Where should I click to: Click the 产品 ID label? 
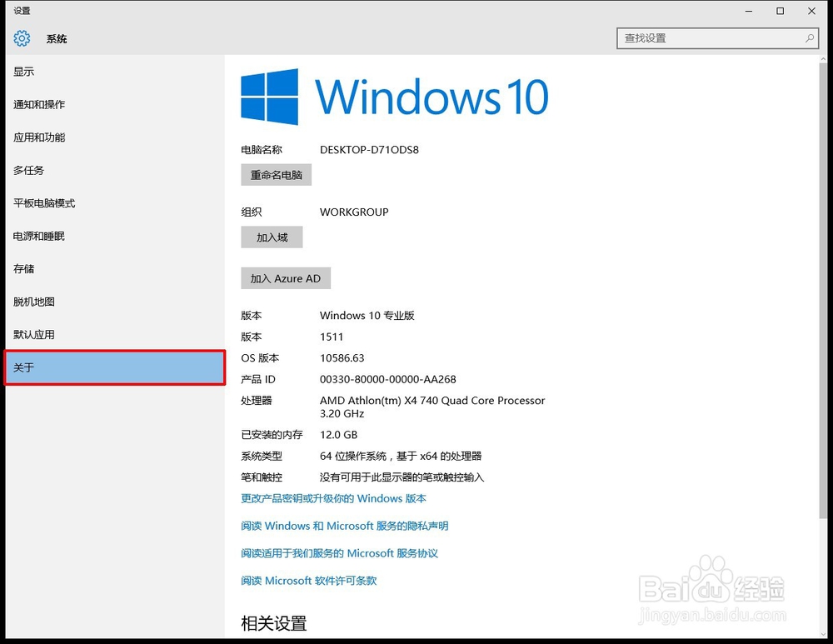pyautogui.click(x=258, y=379)
